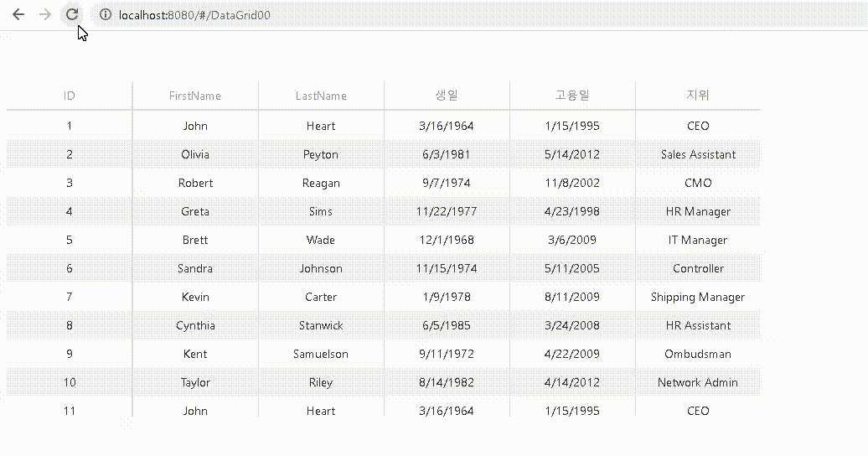Screen dimensions: 868x456
Task: Click the birthday cell 6/3/1981
Action: [x=447, y=154]
